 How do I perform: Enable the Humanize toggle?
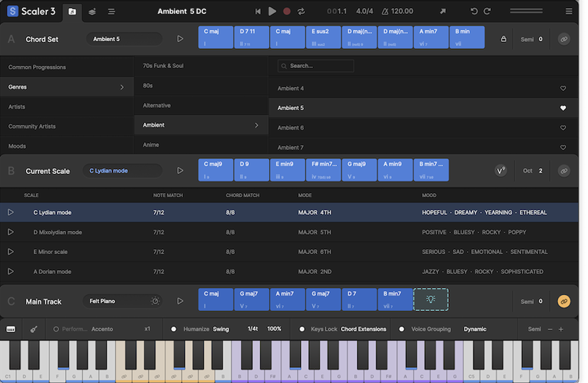(174, 329)
